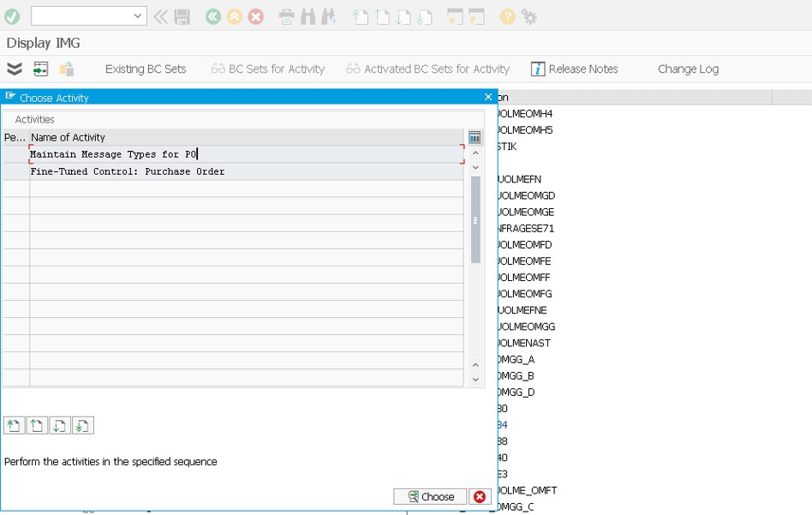Click dialog Next Page icon
Screen dimensions: 812x515
tap(60, 426)
